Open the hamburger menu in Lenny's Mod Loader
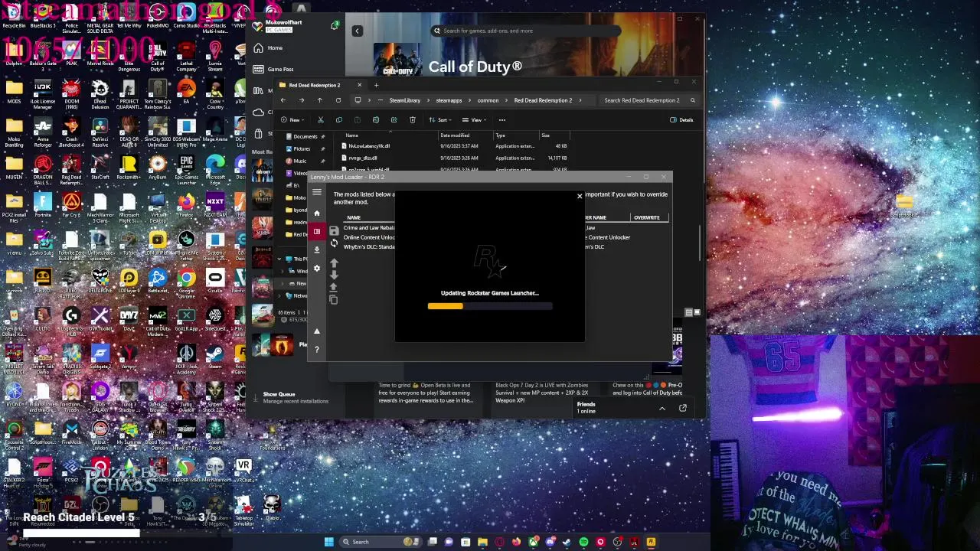The image size is (980, 551). 317,192
